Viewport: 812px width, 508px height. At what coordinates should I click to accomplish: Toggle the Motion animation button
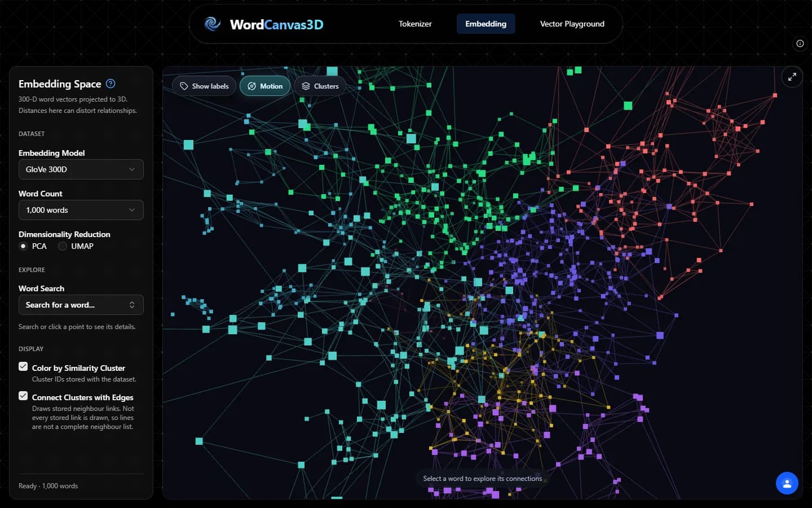pyautogui.click(x=265, y=86)
